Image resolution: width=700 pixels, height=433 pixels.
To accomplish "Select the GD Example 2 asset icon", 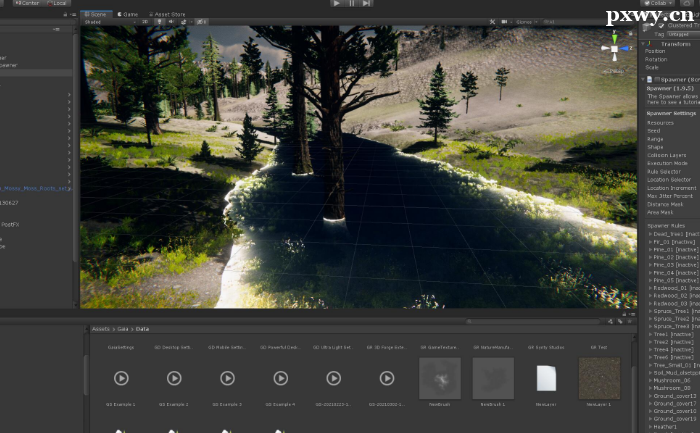I will (x=174, y=379).
